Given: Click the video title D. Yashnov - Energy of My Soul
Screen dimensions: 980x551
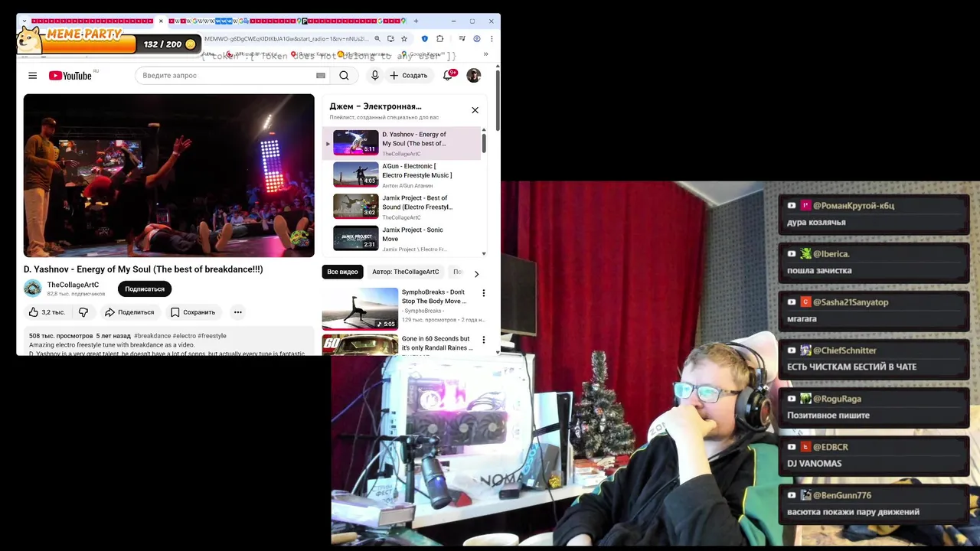Looking at the screenshot, I should 143,269.
